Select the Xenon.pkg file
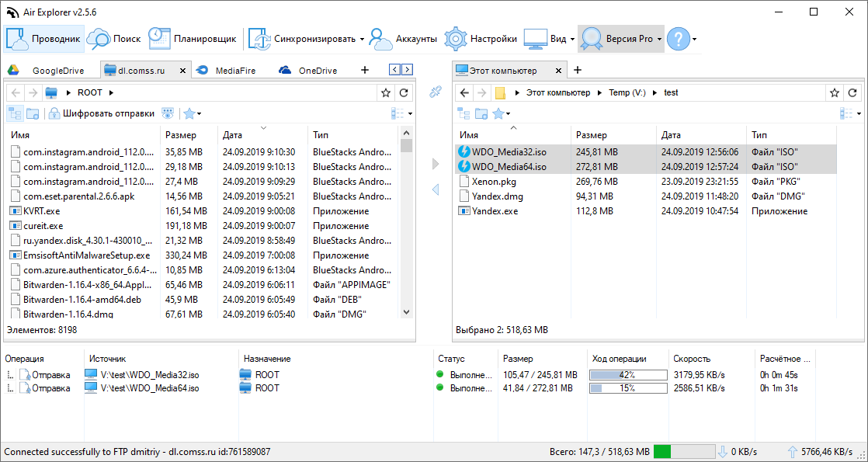 494,181
